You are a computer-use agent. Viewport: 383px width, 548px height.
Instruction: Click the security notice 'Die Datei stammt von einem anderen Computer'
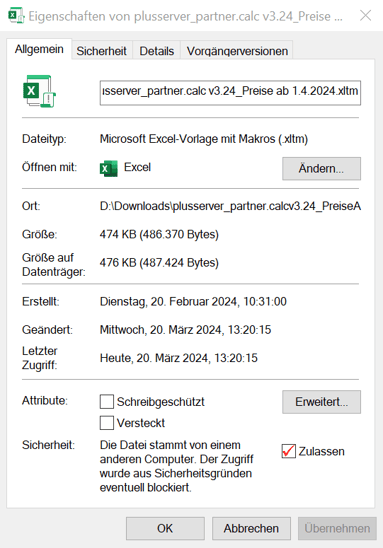[x=176, y=466]
